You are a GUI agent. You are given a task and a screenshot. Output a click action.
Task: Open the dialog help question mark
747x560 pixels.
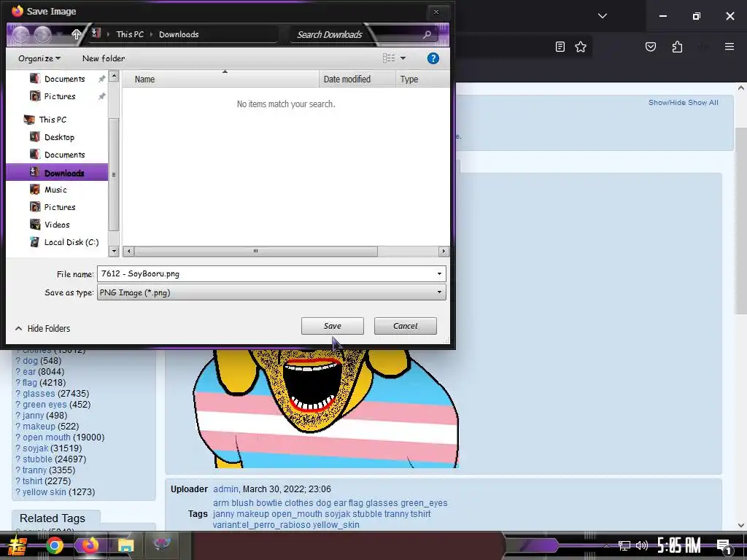click(x=433, y=58)
